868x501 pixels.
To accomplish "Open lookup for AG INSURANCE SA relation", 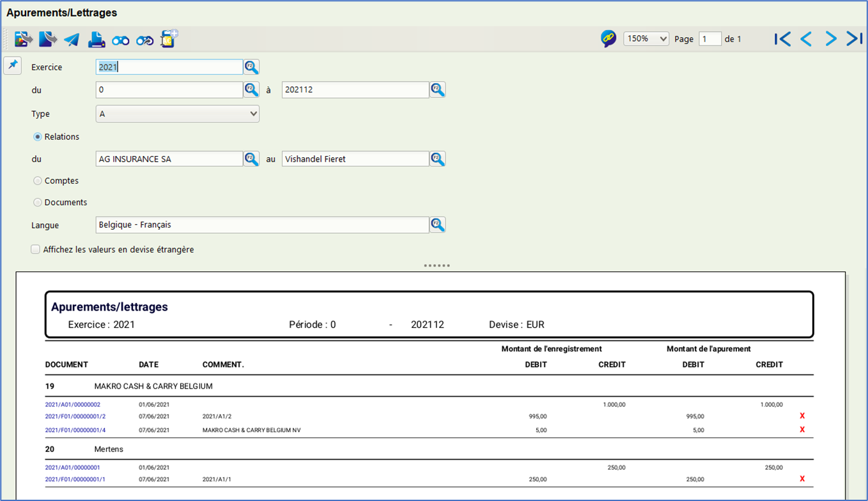I will (x=251, y=158).
